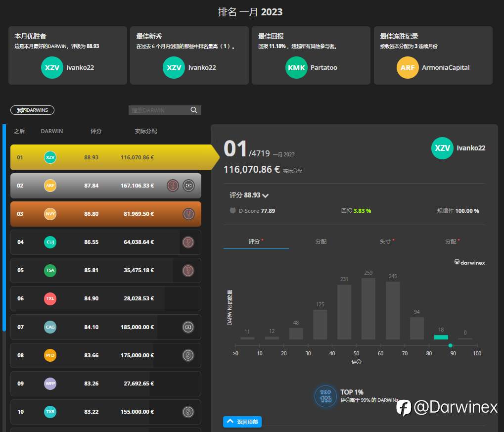504x432 pixels.
Task: Click 185,000.00 € in rank 07 row
Action: pos(137,327)
